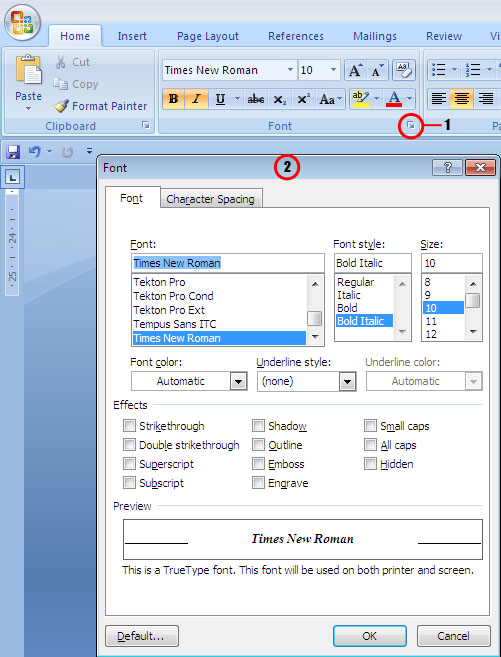501x657 pixels.
Task: Switch to Page Layout tab
Action: (x=208, y=36)
